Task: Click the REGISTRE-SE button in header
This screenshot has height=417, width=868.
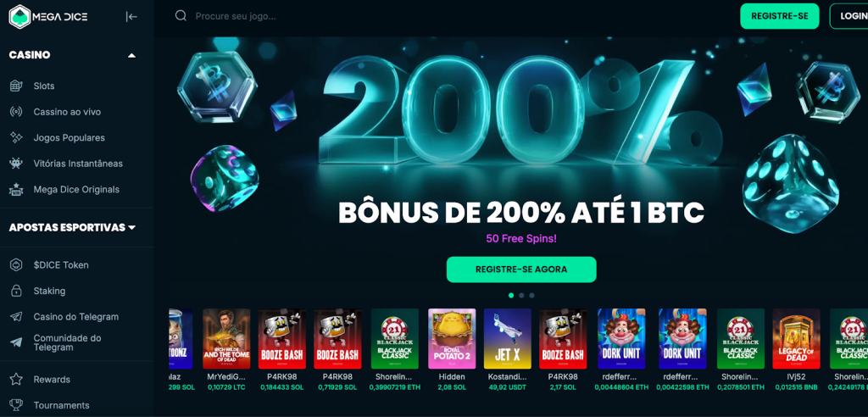Action: [x=779, y=16]
